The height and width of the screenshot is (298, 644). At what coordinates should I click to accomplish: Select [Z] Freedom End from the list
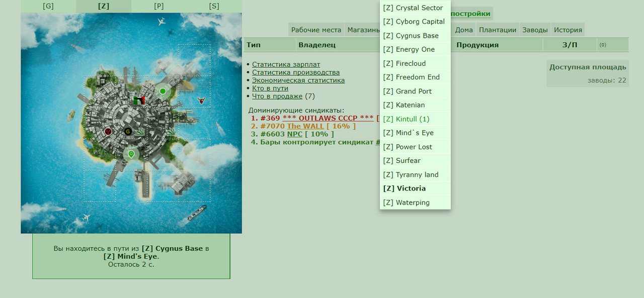pyautogui.click(x=415, y=77)
